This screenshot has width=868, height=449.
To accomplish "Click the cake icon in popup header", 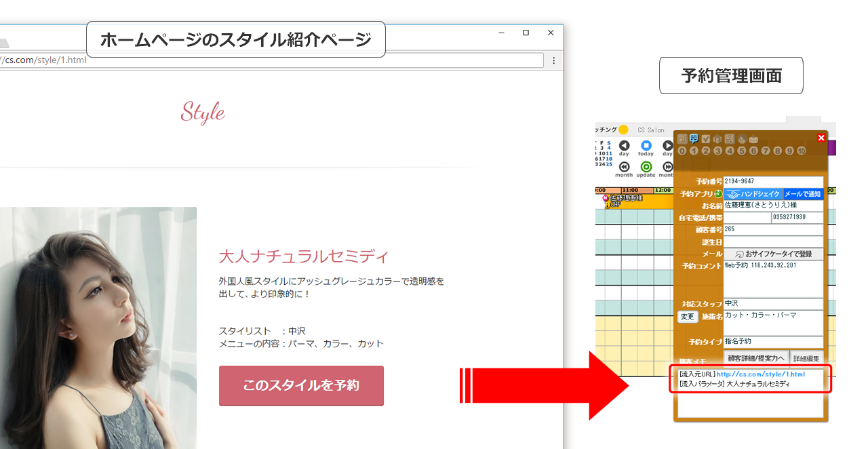I will coord(753,139).
